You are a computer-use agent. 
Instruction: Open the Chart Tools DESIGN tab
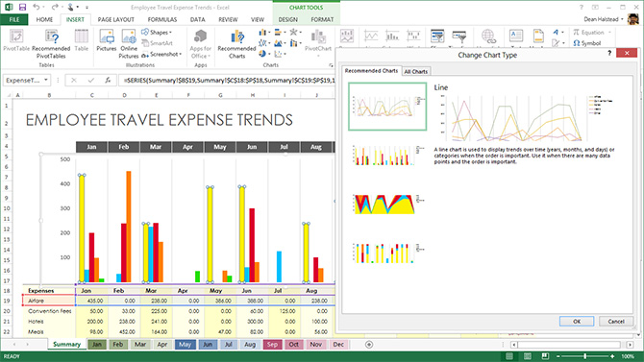288,19
